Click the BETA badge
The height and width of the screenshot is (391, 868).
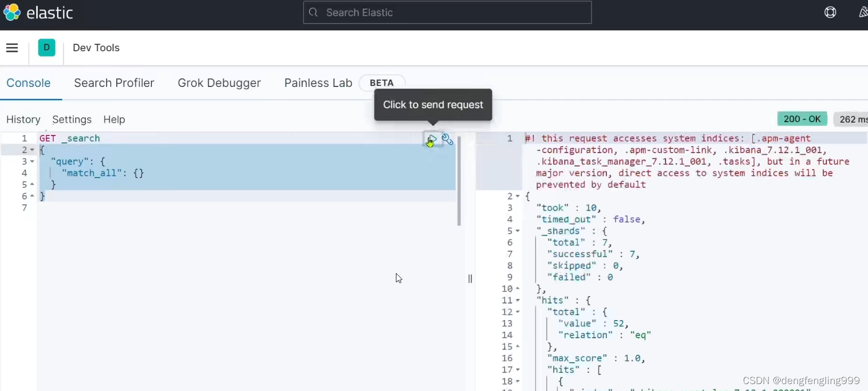(x=382, y=83)
